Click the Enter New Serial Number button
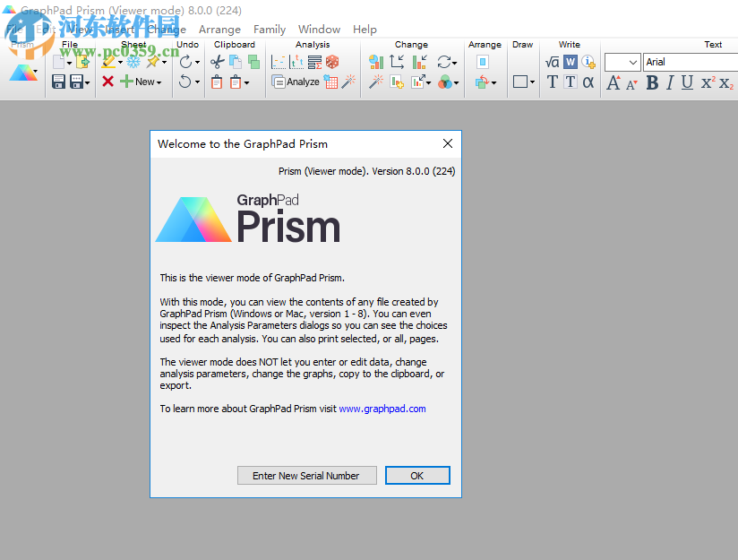 click(x=306, y=476)
